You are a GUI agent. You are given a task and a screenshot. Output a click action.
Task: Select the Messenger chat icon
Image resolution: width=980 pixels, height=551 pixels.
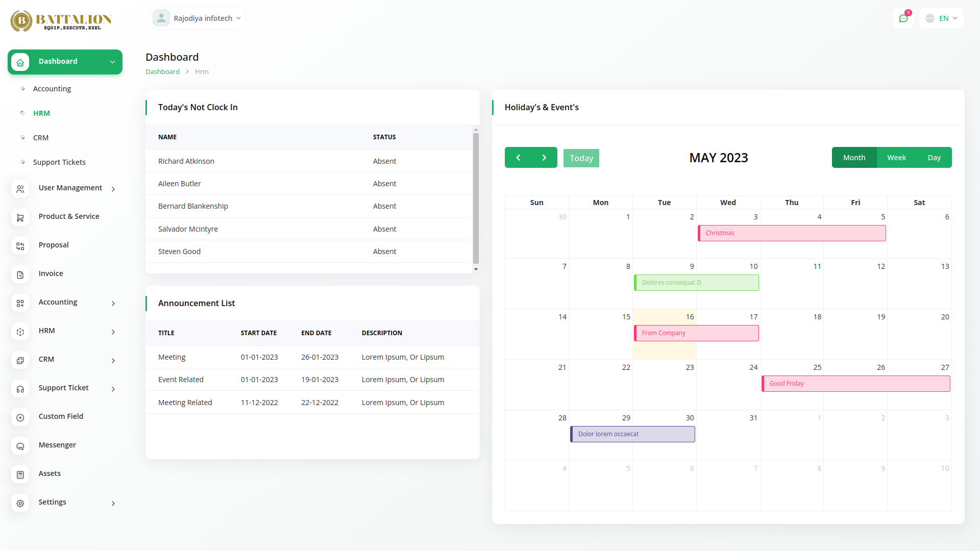20,446
